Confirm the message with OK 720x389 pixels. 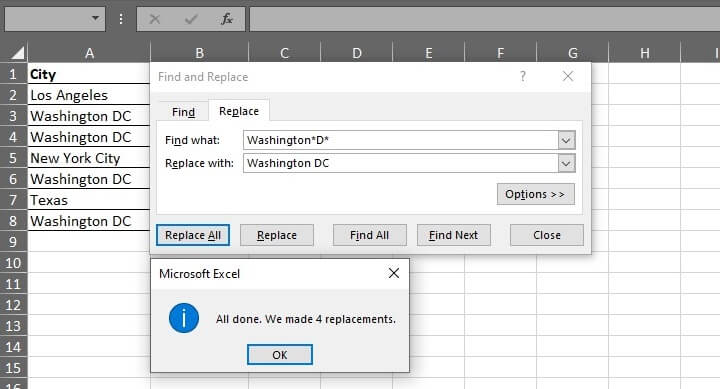(280, 355)
